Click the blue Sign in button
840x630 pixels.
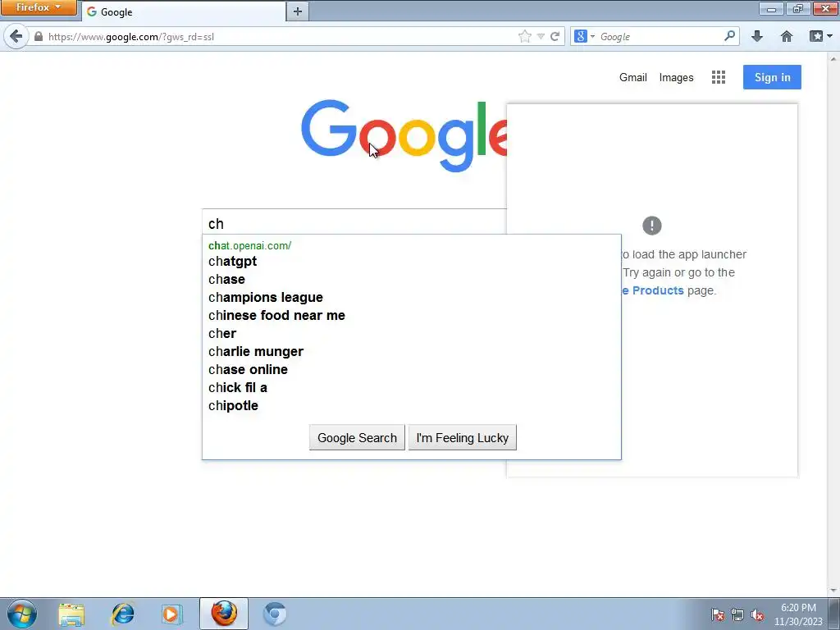point(772,77)
